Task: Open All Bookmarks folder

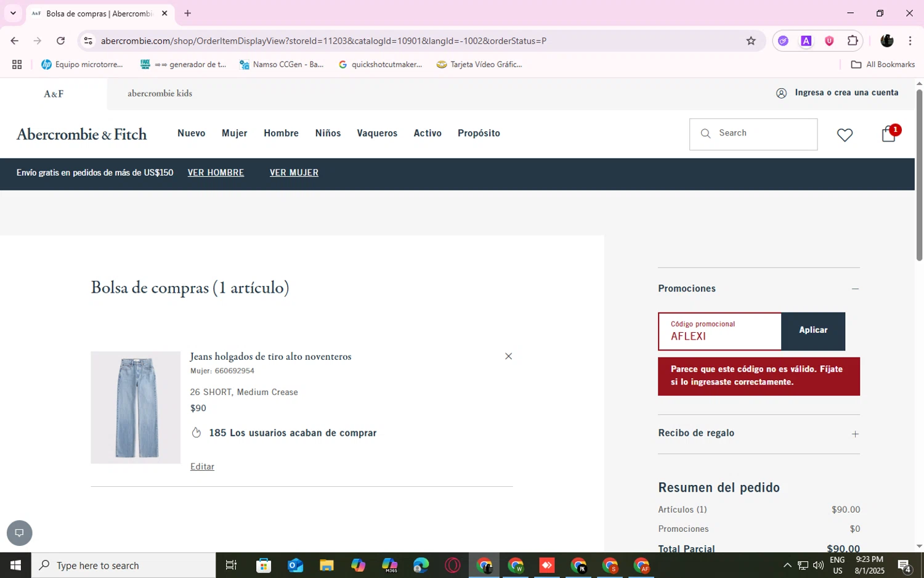Action: coord(883,64)
